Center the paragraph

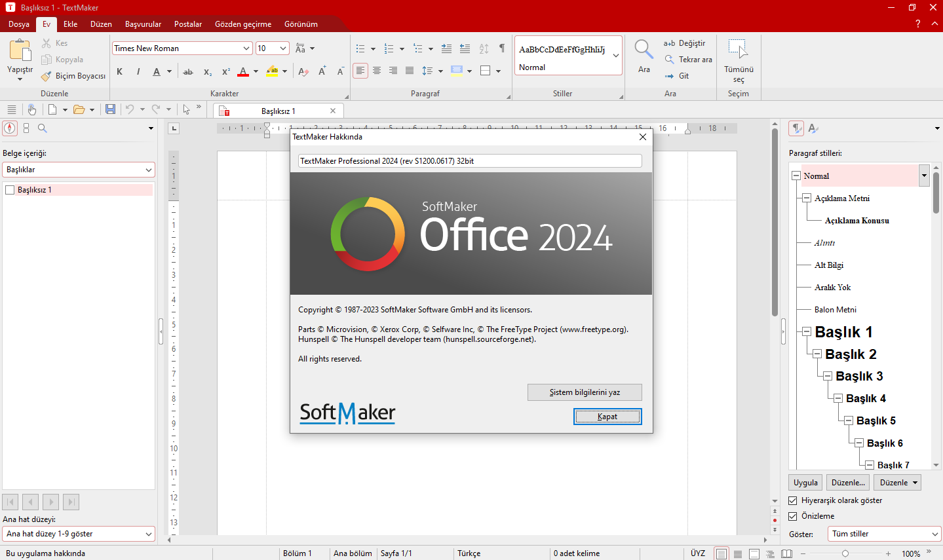pyautogui.click(x=377, y=71)
